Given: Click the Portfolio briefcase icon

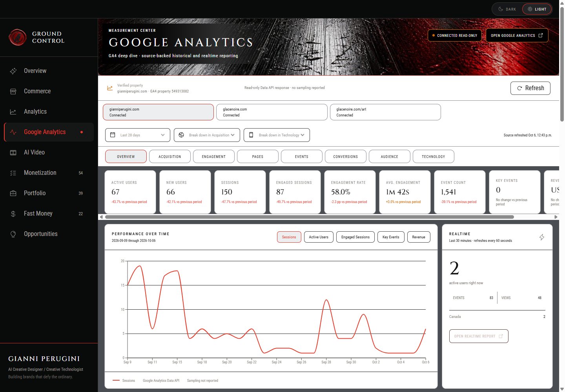Looking at the screenshot, I should coord(13,193).
